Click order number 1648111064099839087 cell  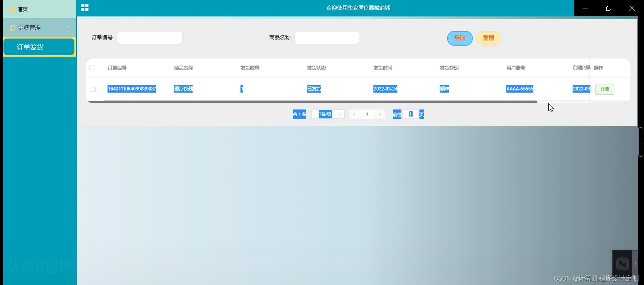click(132, 89)
